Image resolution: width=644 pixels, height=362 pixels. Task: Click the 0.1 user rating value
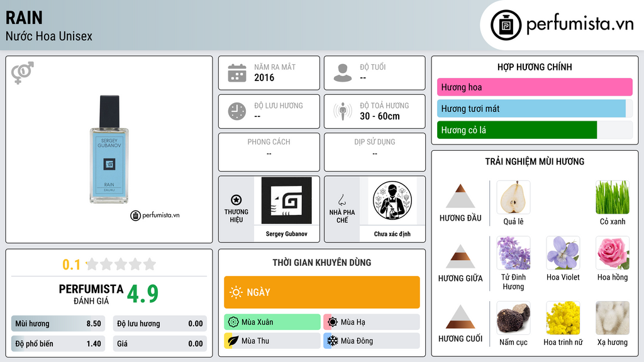click(x=72, y=265)
